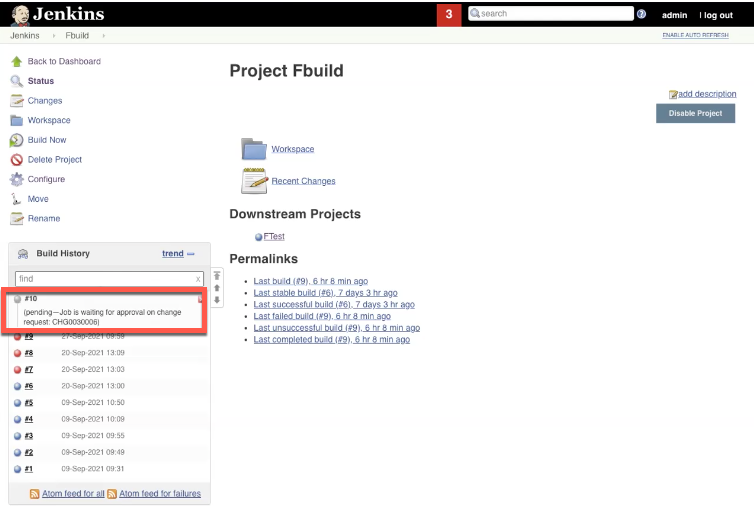Open the Back to Dashboard link
Viewport: 754px width, 512px height.
click(64, 62)
